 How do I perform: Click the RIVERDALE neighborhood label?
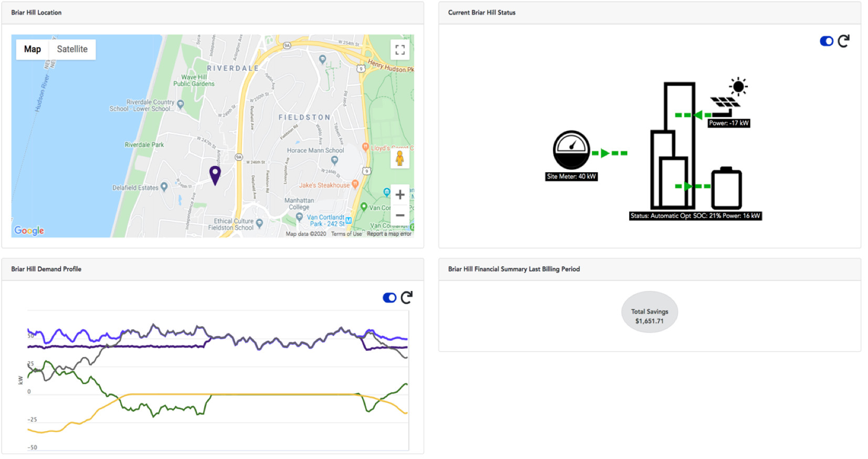pyautogui.click(x=233, y=68)
